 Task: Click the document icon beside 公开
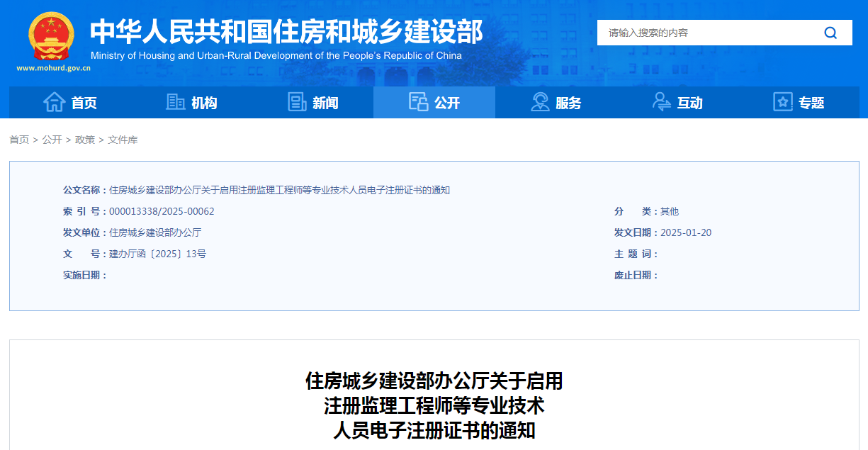pos(418,102)
